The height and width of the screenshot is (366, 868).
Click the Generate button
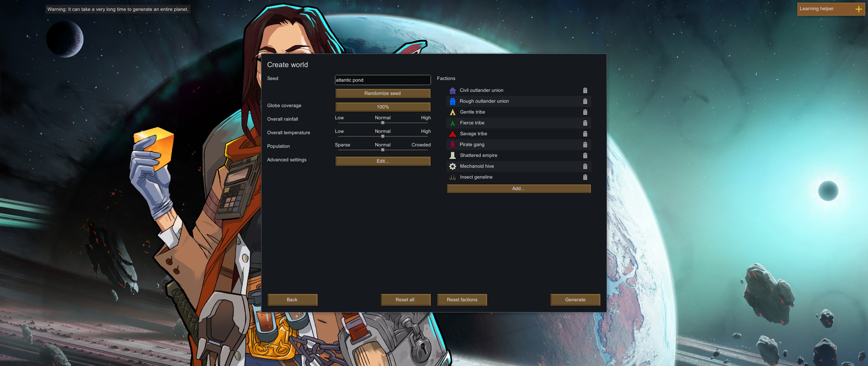575,300
